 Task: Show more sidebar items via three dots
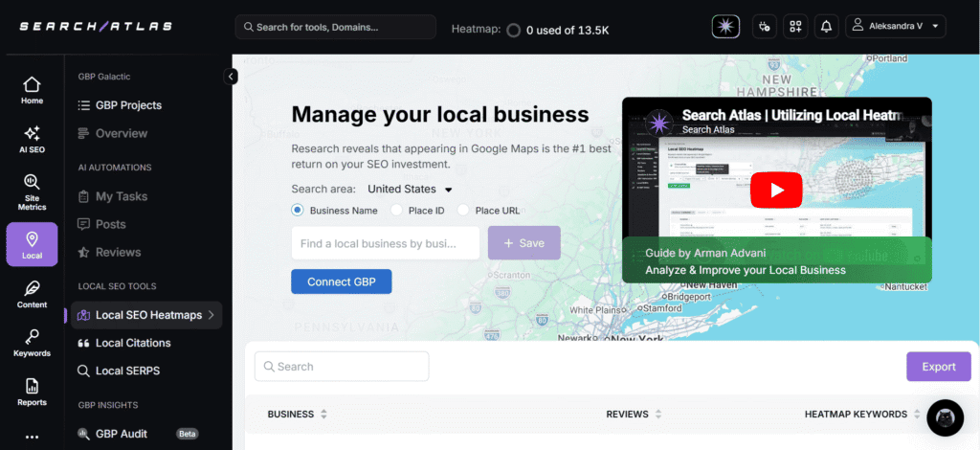pyautogui.click(x=32, y=438)
